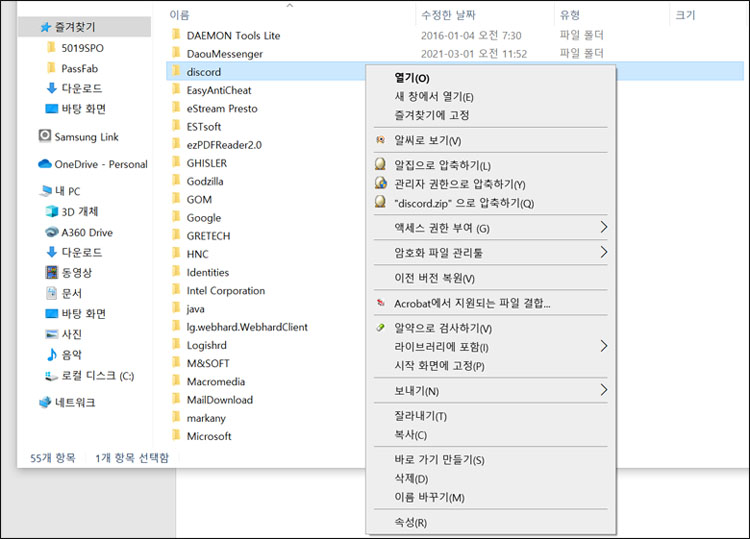Select 새 창에서 열기(E)

434,97
